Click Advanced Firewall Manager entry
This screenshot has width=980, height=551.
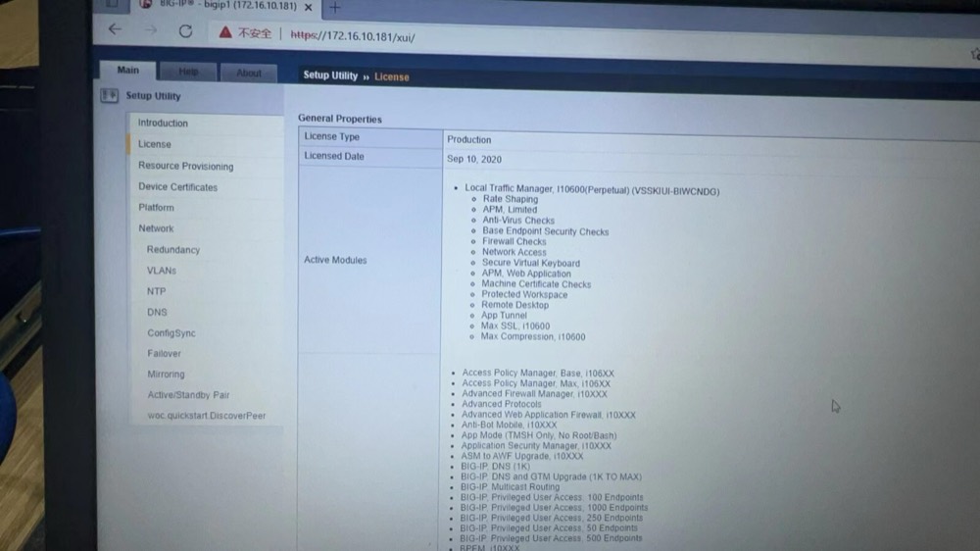click(x=534, y=394)
